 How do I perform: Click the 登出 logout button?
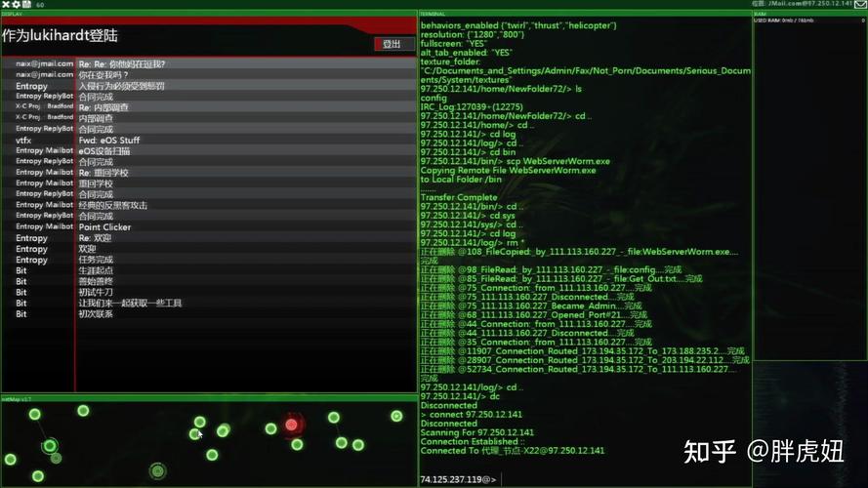(x=392, y=44)
